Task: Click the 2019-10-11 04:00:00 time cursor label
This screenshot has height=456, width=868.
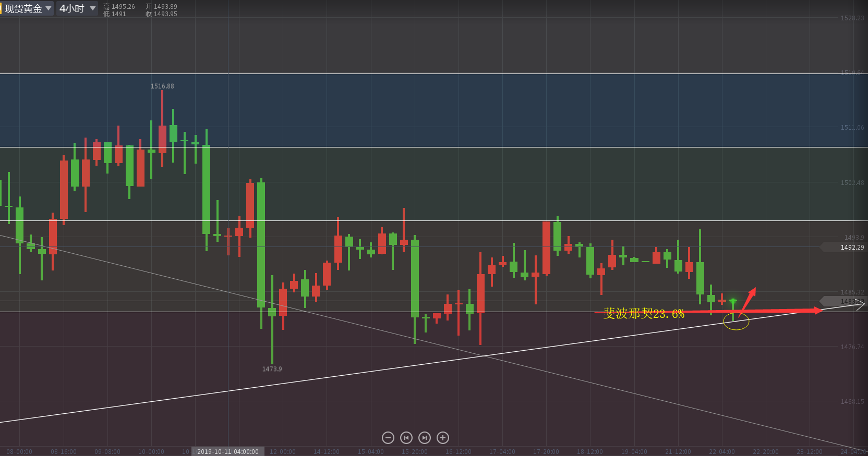Action: pos(228,451)
